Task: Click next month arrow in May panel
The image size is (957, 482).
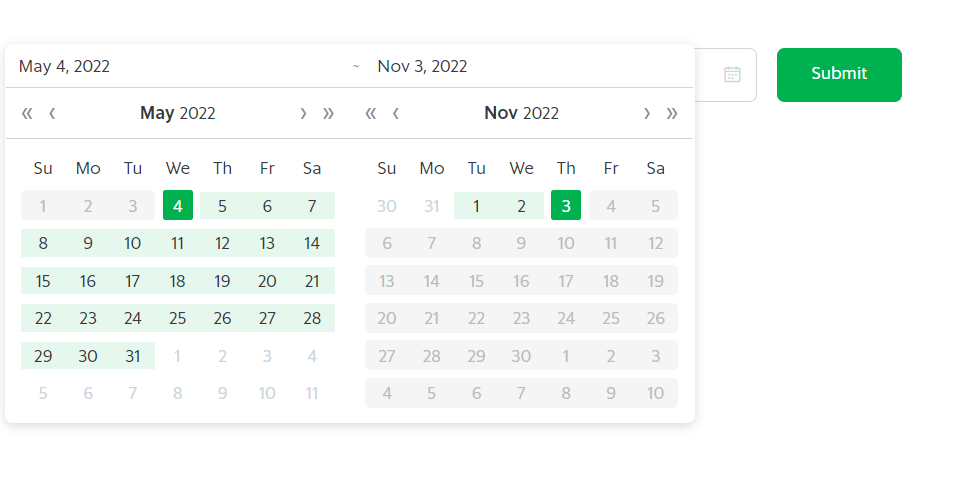Action: (303, 113)
